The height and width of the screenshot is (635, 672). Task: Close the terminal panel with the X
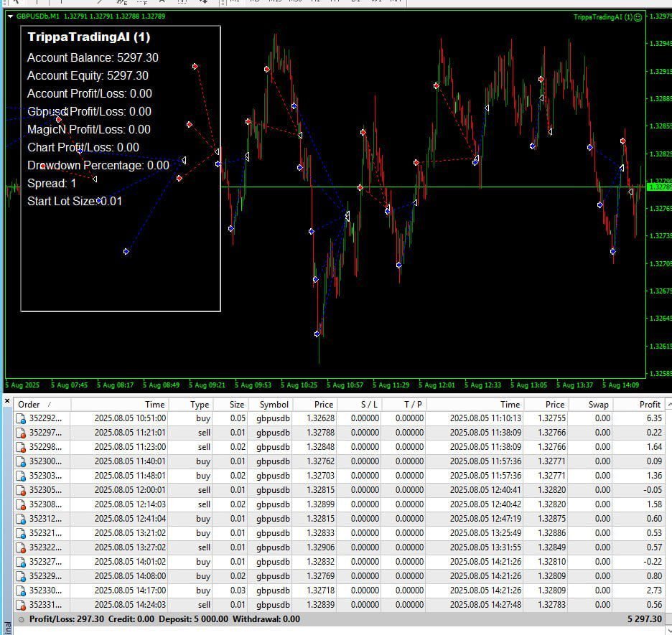(7, 401)
